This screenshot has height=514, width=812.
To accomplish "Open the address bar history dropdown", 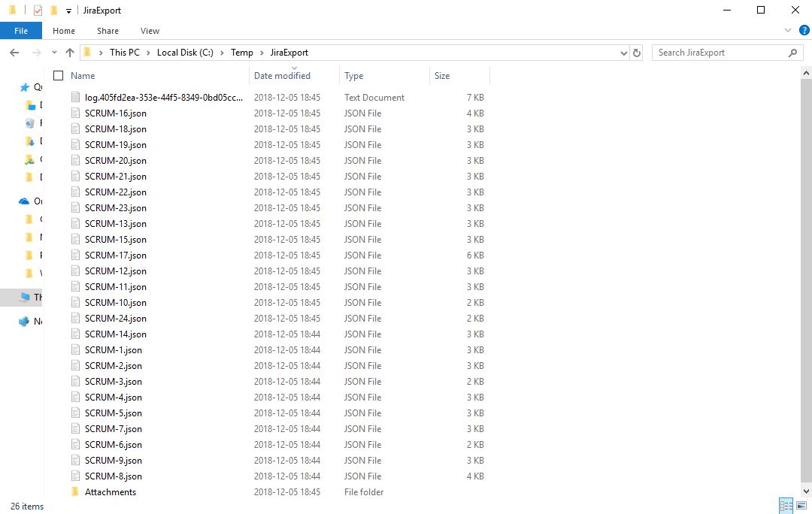I will 623,53.
